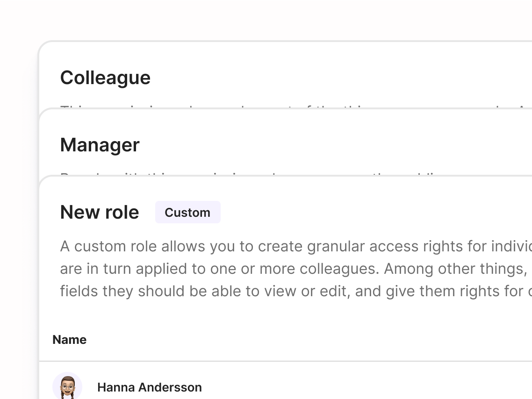Sort the list by the Name column
This screenshot has width=532, height=399.
tap(69, 340)
